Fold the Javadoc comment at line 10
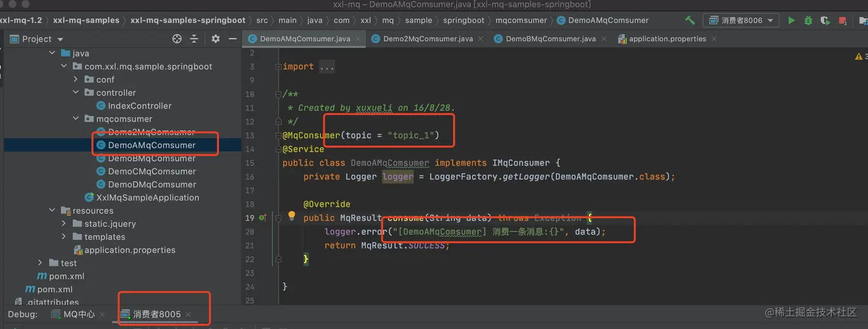The image size is (868, 329). tap(279, 94)
